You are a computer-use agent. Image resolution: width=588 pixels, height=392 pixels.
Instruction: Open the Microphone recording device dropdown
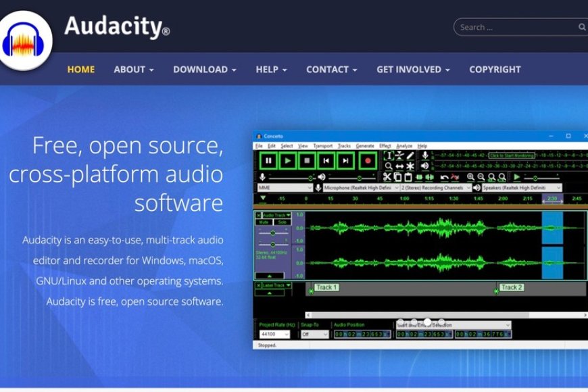[361, 188]
